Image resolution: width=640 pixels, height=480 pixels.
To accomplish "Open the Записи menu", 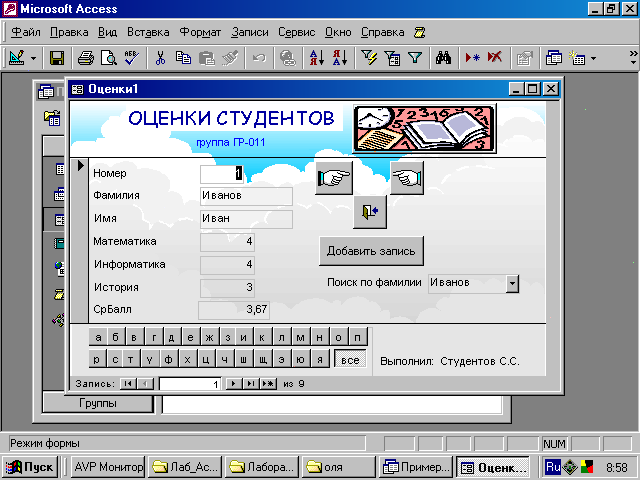I will (x=250, y=32).
